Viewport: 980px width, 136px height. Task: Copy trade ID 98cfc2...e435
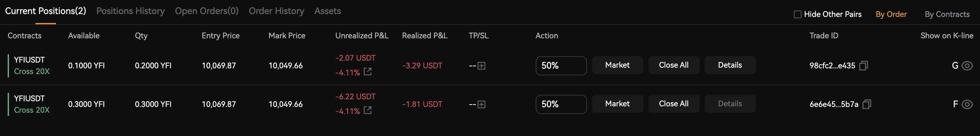pyautogui.click(x=864, y=66)
